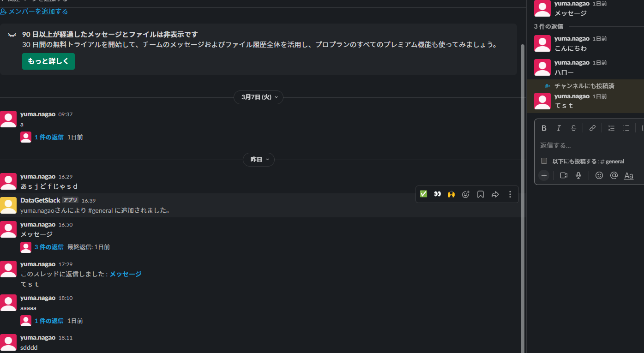Click the DataGetSlack app name
The height and width of the screenshot is (353, 644).
(40, 200)
